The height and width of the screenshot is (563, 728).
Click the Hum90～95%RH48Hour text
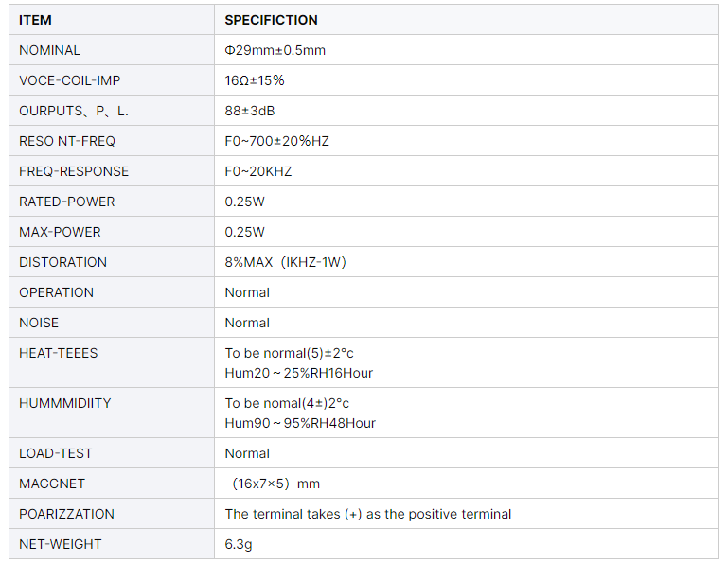pyautogui.click(x=299, y=423)
